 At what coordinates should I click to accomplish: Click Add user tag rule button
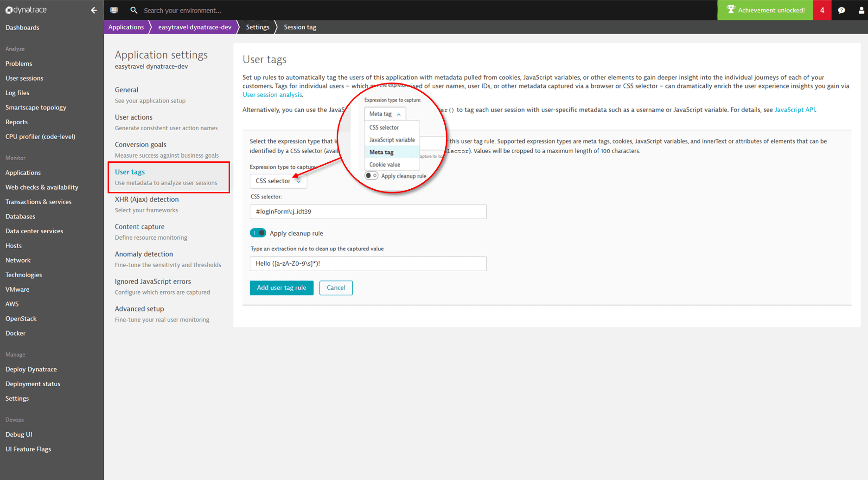point(281,288)
